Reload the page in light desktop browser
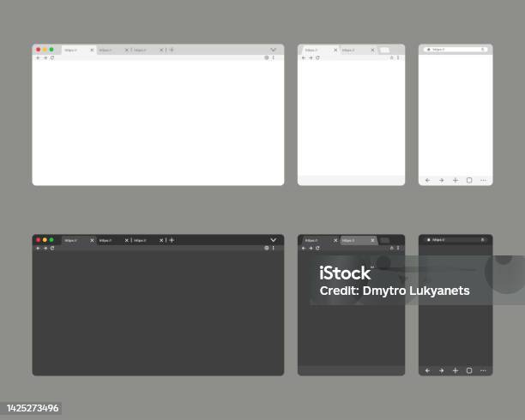 (52, 58)
